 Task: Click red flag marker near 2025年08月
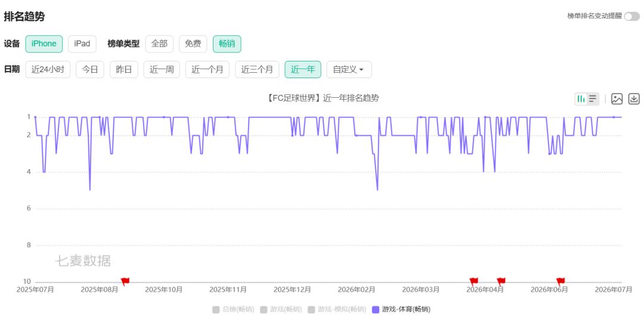[125, 281]
